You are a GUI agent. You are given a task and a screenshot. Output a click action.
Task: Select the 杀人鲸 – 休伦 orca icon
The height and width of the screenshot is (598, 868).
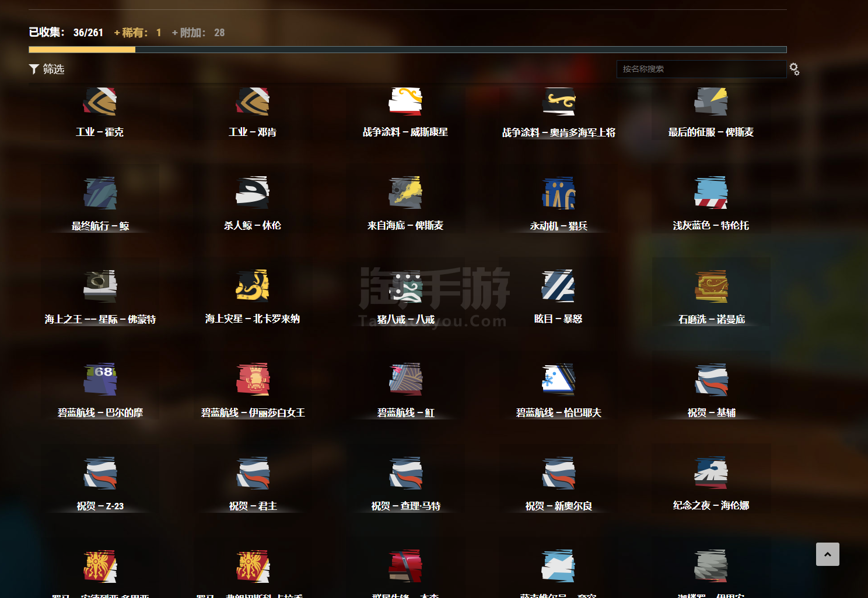coord(253,193)
